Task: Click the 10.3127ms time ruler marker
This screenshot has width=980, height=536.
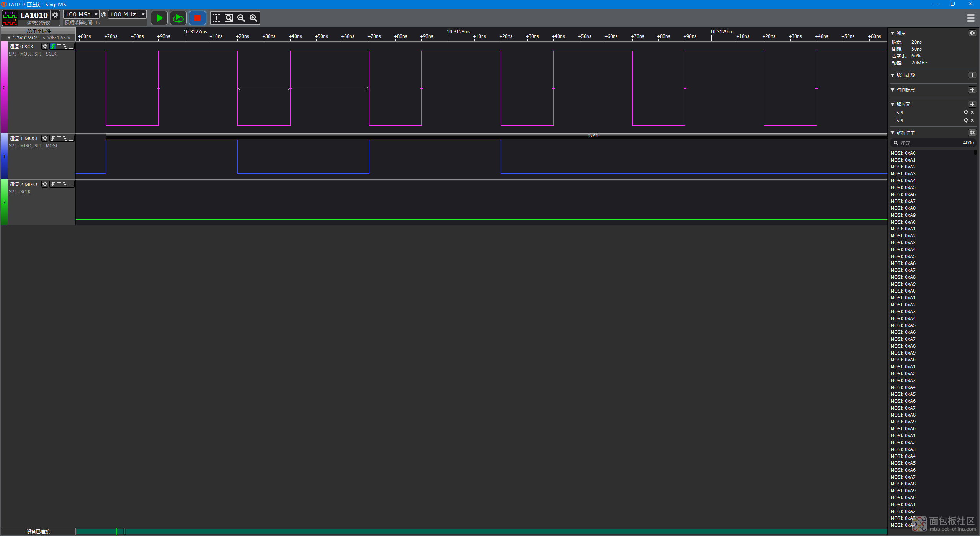Action: (195, 32)
